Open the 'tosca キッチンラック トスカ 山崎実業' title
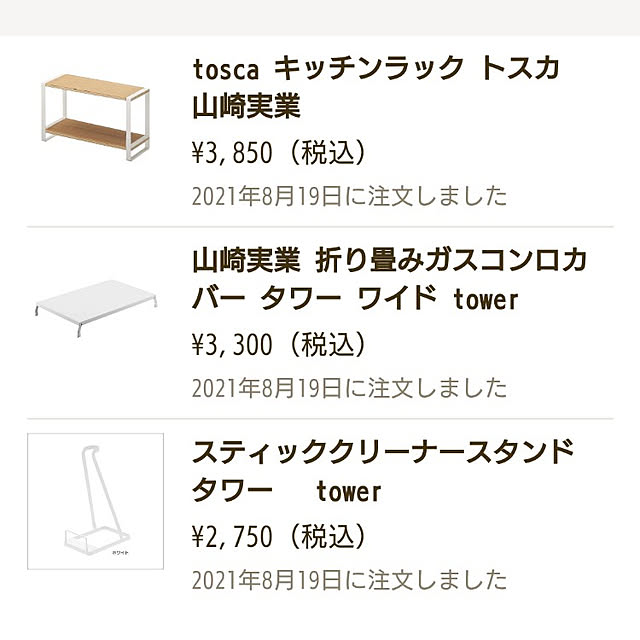The width and height of the screenshot is (640, 640). (376, 87)
